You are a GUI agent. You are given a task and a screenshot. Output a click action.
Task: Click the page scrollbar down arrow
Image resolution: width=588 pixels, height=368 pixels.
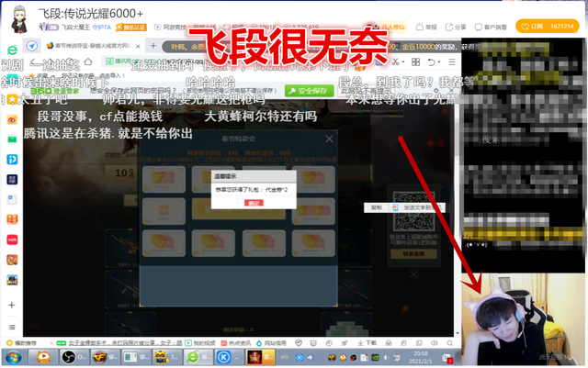click(458, 333)
